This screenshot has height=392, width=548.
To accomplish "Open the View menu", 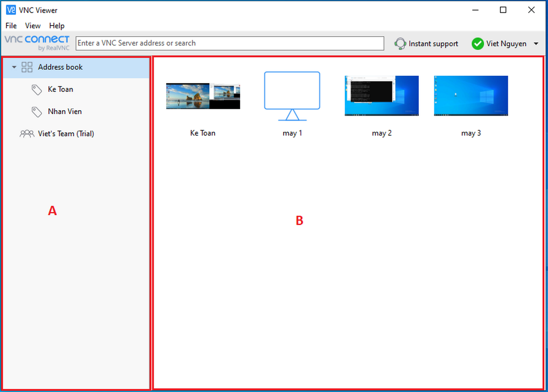I will [x=33, y=26].
